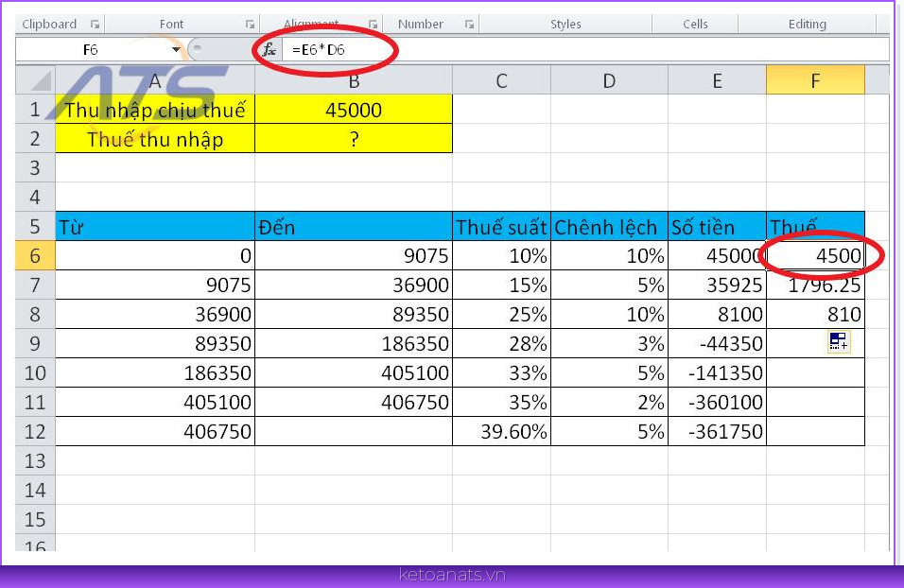Select row 6 header
This screenshot has width=904, height=588.
(35, 255)
